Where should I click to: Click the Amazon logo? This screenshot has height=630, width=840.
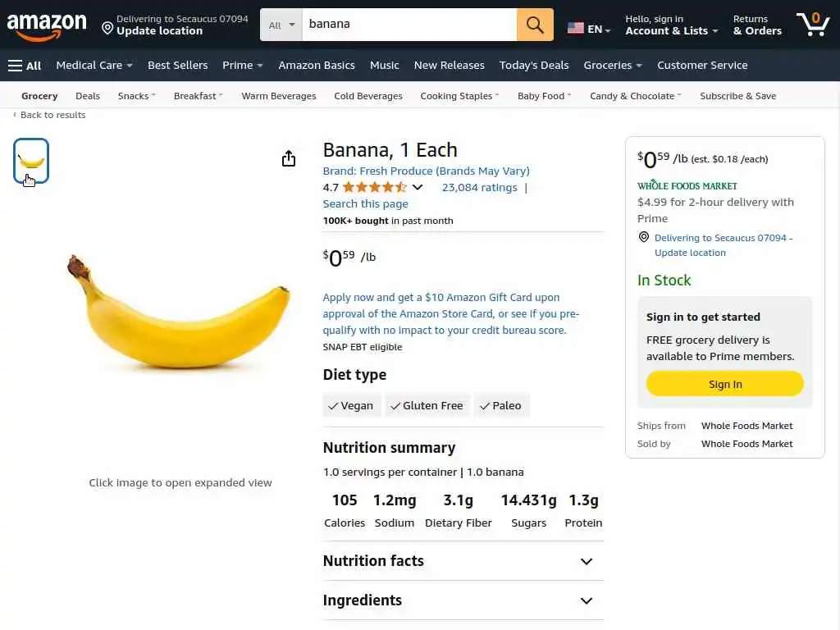click(47, 25)
